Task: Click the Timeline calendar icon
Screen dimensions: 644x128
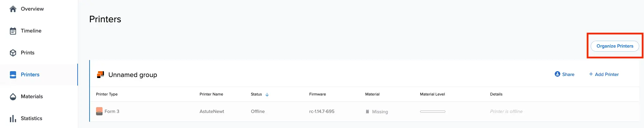Action: tap(13, 31)
